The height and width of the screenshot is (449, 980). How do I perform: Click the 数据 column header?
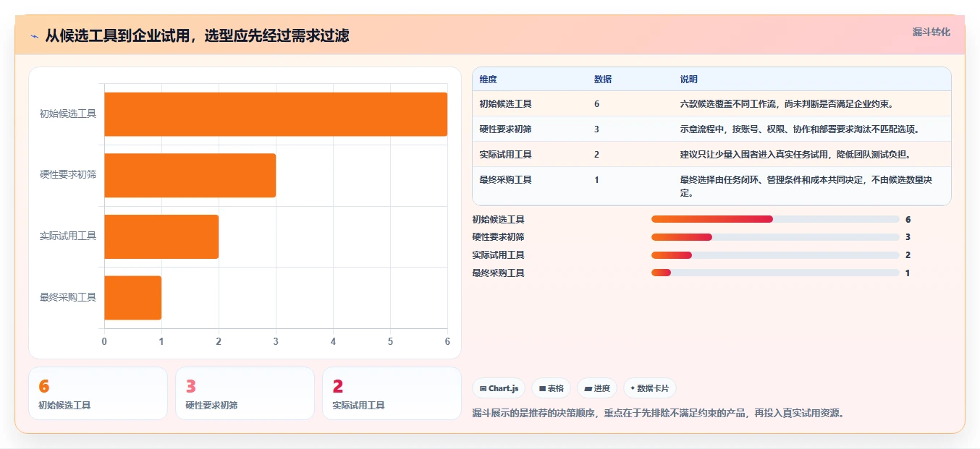click(x=603, y=80)
